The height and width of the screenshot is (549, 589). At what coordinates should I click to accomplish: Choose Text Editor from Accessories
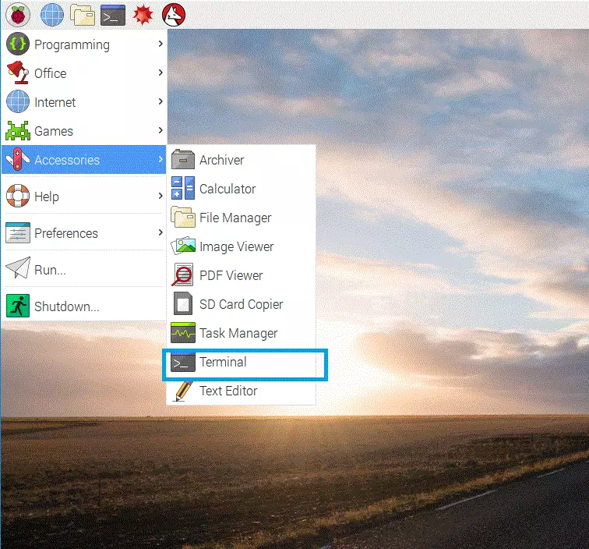click(x=241, y=391)
